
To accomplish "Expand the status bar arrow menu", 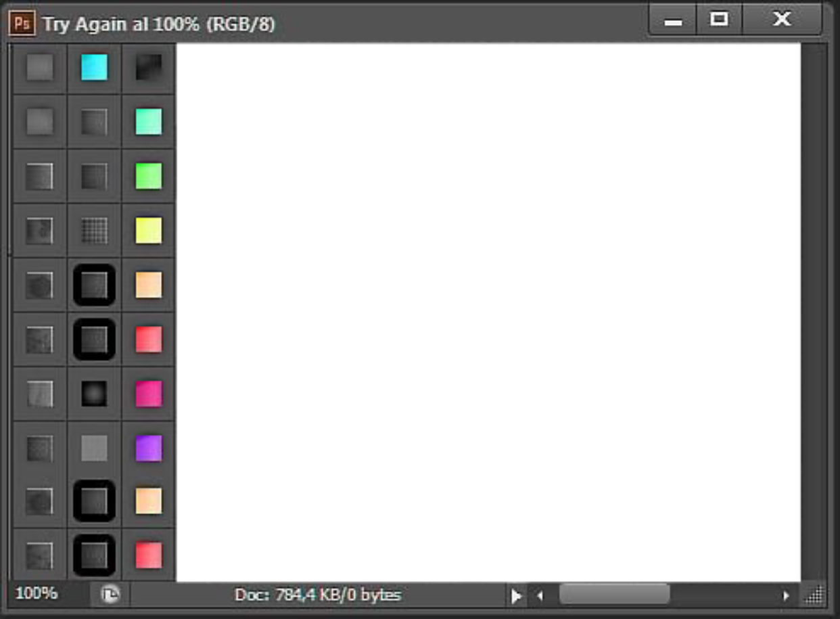I will pos(516,596).
